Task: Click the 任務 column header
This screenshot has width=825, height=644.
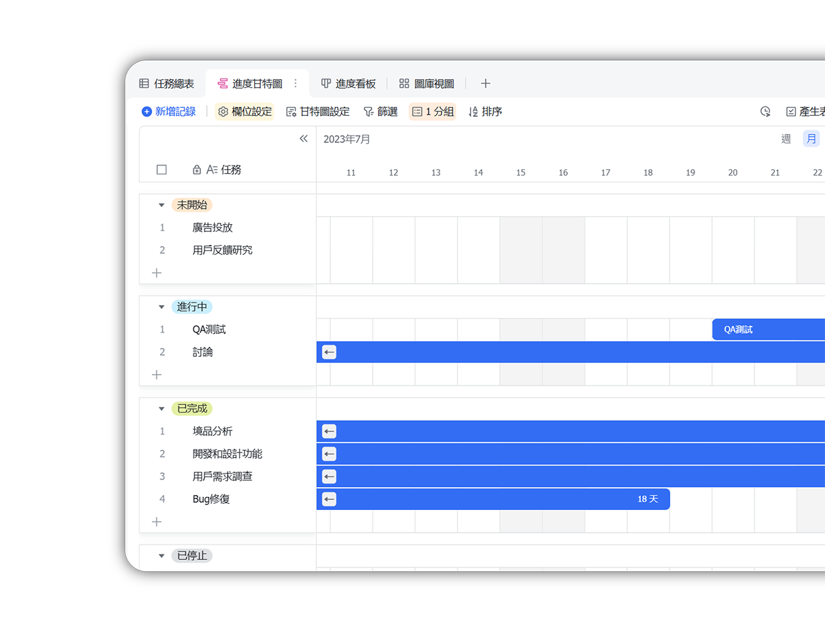Action: point(224,170)
